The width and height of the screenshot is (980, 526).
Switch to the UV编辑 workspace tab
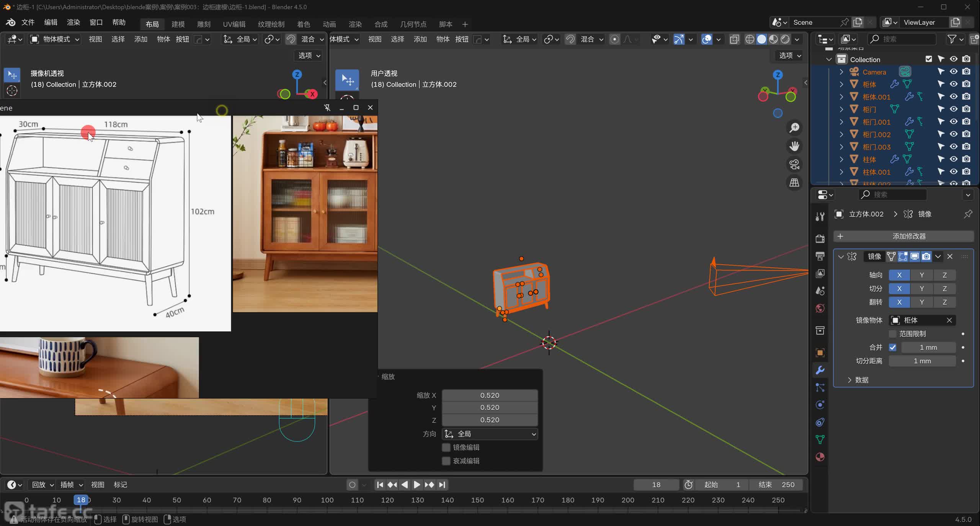point(234,24)
